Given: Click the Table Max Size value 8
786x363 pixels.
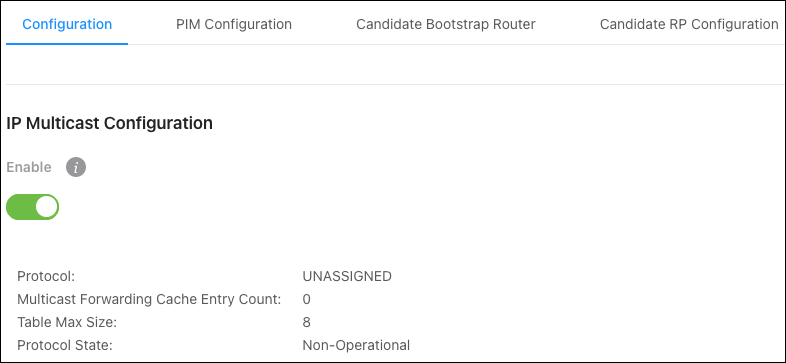Looking at the screenshot, I should click(306, 322).
